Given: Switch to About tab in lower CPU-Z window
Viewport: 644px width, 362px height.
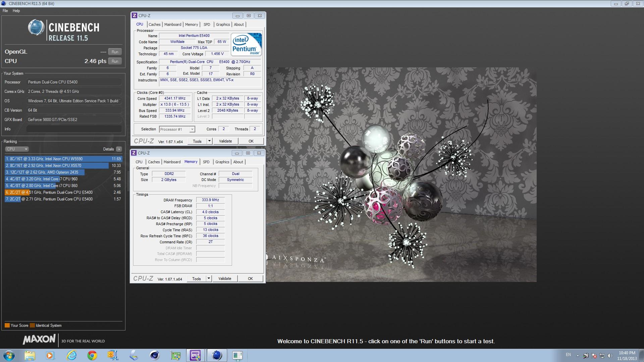Looking at the screenshot, I should pos(238,162).
